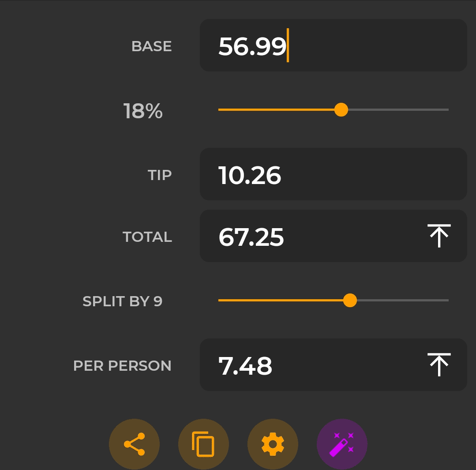Click the BASE label
The width and height of the screenshot is (476, 470).
click(x=151, y=46)
